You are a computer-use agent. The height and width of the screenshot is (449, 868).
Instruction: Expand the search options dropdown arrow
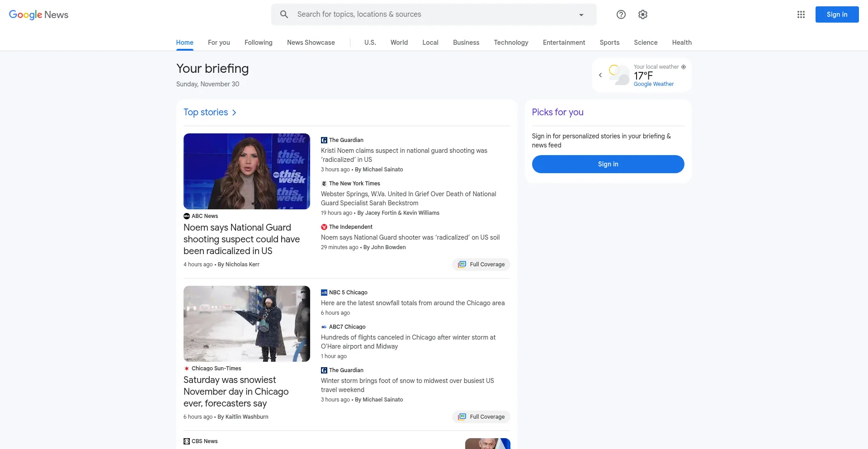click(581, 15)
